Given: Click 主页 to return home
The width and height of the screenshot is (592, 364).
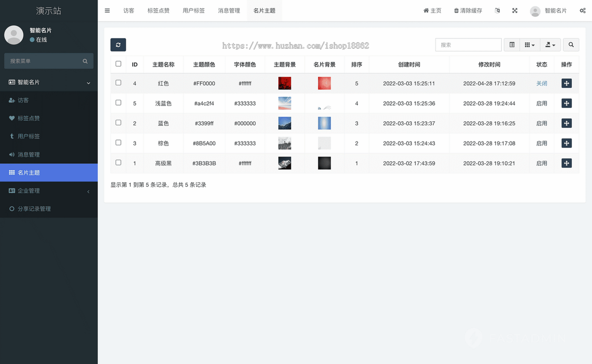Looking at the screenshot, I should tap(432, 10).
